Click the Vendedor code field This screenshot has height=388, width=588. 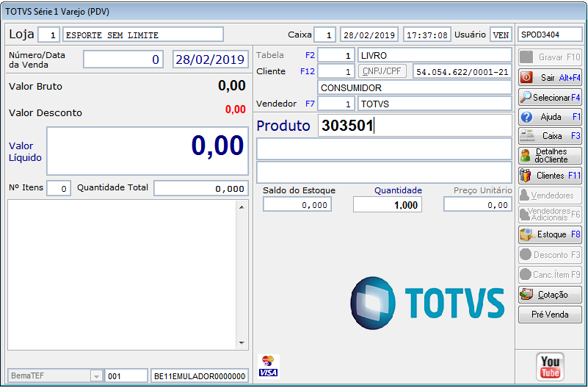(x=336, y=104)
